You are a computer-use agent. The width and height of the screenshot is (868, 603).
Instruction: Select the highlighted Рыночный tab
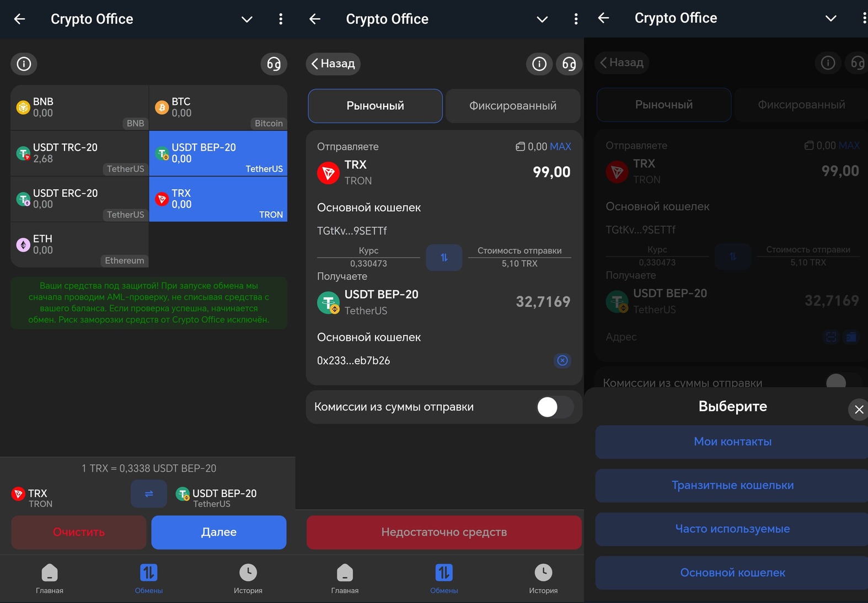click(x=375, y=106)
